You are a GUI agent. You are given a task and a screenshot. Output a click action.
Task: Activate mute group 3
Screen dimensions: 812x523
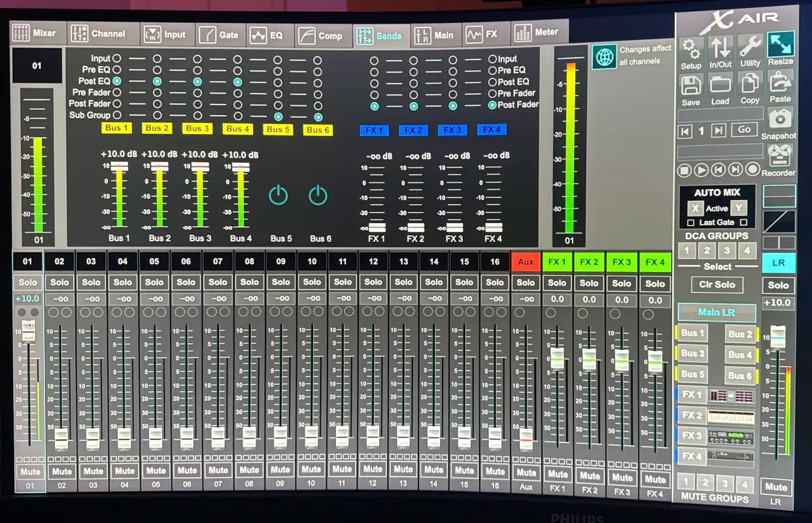click(724, 484)
